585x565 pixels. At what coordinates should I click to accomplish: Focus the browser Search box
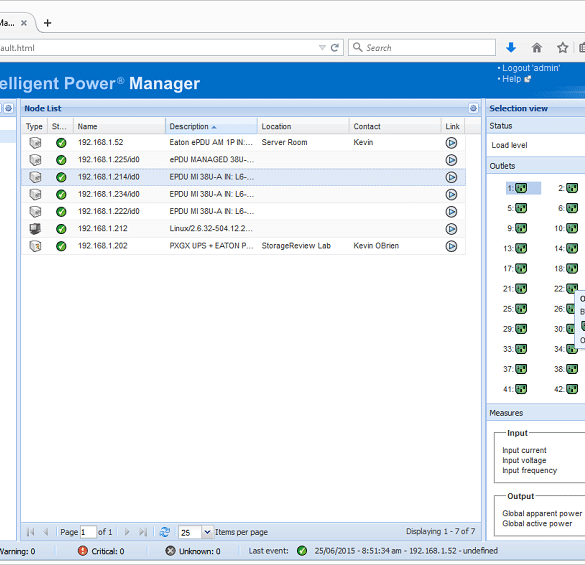422,47
